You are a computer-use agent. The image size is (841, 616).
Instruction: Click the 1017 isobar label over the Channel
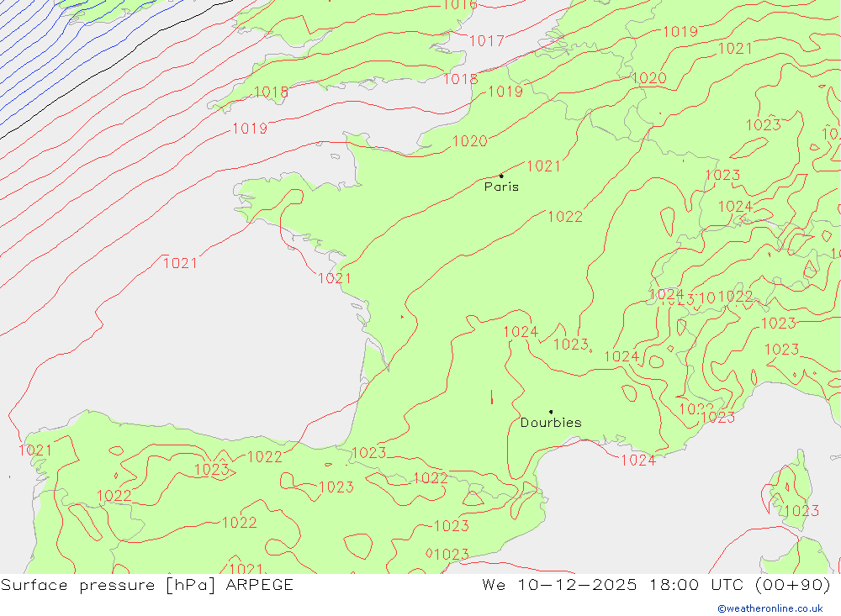[x=486, y=40]
